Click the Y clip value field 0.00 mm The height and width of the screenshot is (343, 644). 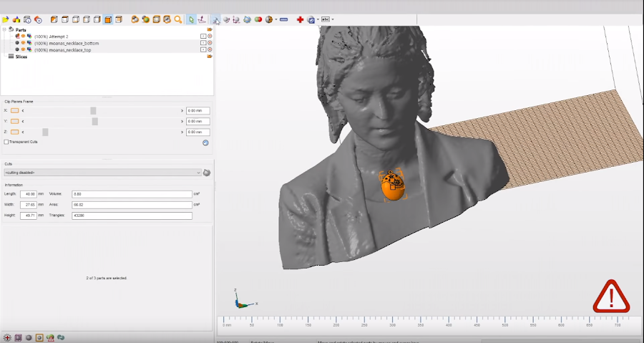coord(198,121)
